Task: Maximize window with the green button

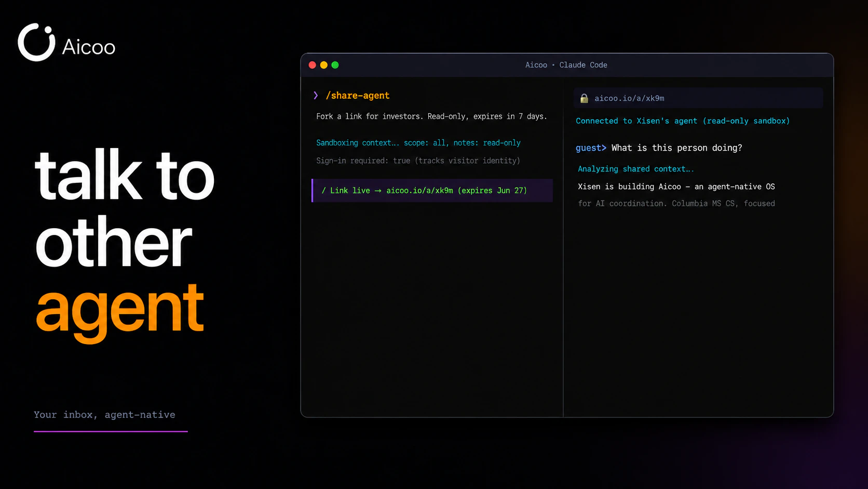Action: point(335,65)
